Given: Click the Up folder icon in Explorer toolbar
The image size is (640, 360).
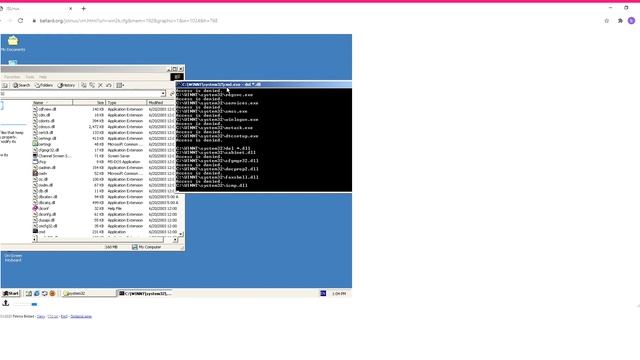Looking at the screenshot, I should coord(5,85).
